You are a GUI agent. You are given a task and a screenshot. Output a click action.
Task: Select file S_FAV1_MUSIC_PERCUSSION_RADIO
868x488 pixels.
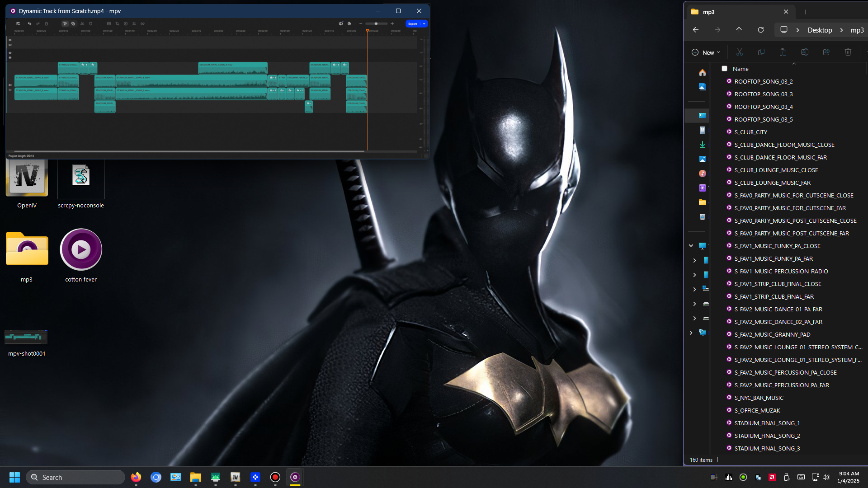(x=781, y=271)
